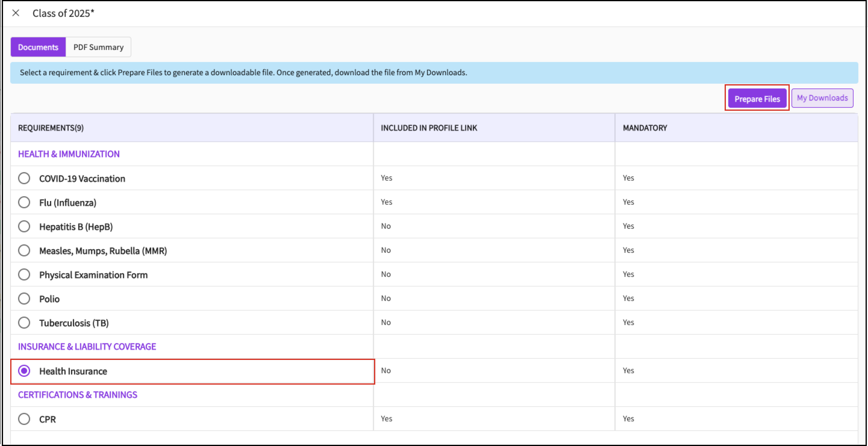Viewport: 868px width, 446px height.
Task: Click Certifications & Trainings section heading
Action: (x=77, y=395)
